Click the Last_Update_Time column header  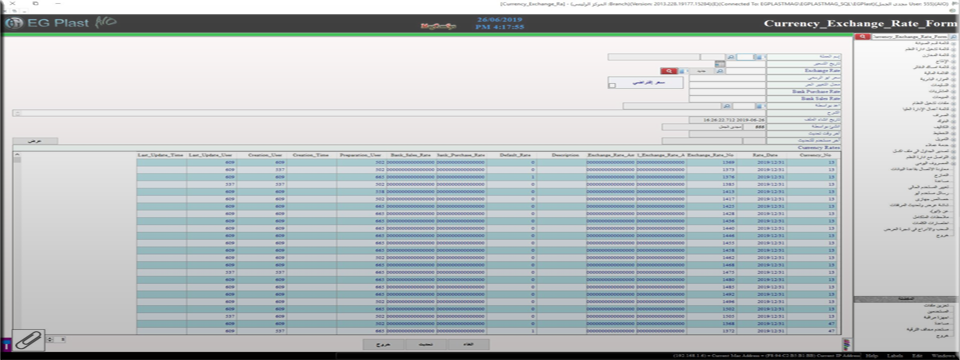[161, 156]
